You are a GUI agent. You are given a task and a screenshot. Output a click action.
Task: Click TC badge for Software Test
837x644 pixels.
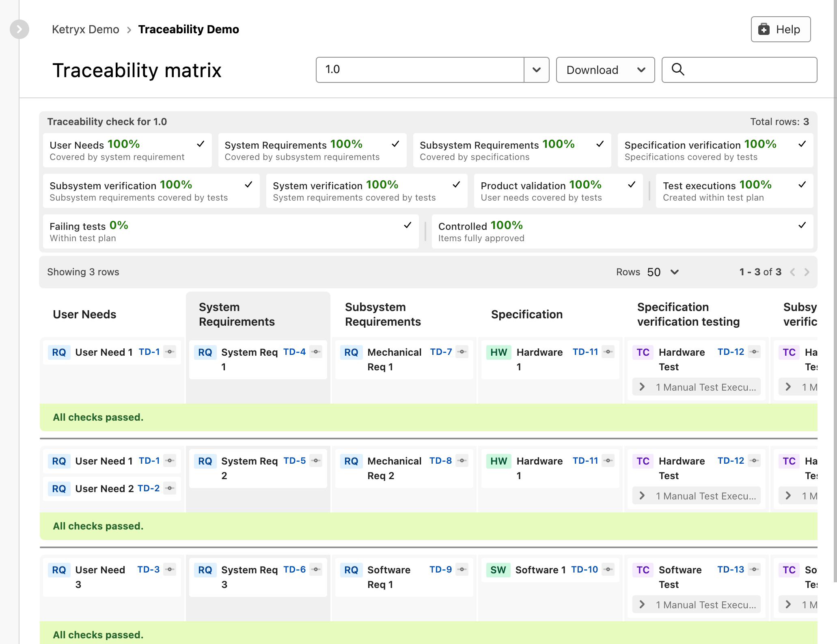pyautogui.click(x=643, y=570)
